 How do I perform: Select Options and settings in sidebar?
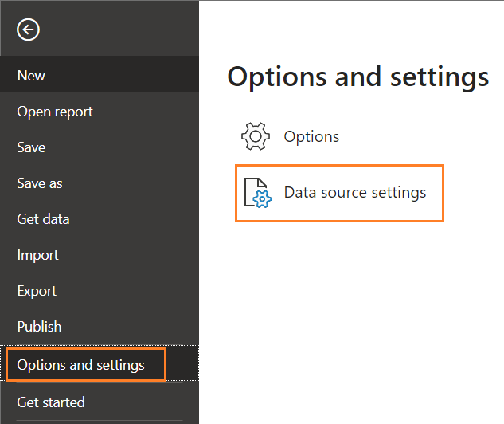[81, 365]
